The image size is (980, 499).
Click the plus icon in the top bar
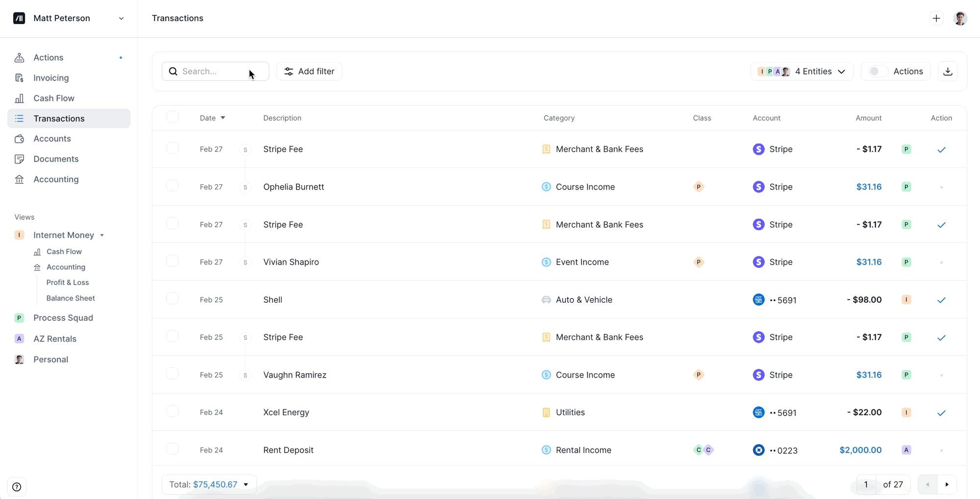[936, 19]
